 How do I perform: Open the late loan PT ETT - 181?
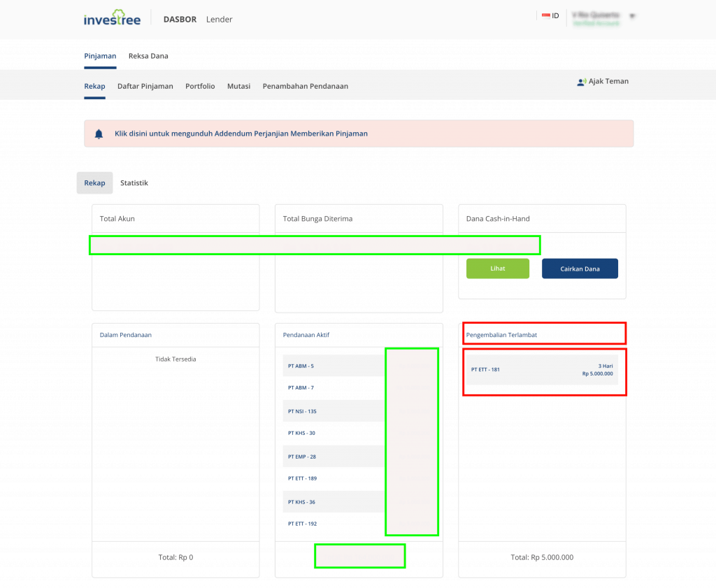coord(486,369)
